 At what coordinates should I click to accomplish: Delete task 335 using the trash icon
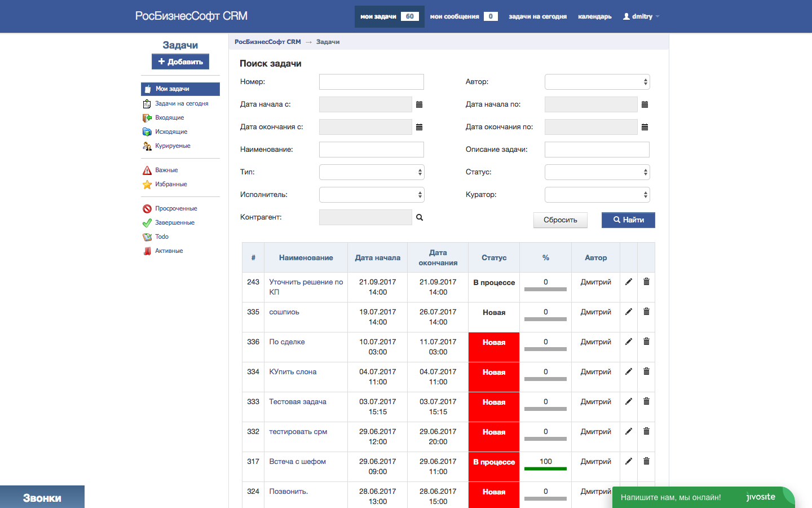point(646,311)
